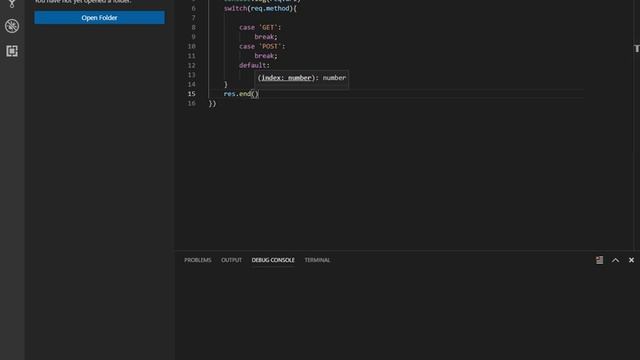Open the Extensions view in activity bar
This screenshot has width=640, height=360.
pyautogui.click(x=12, y=51)
